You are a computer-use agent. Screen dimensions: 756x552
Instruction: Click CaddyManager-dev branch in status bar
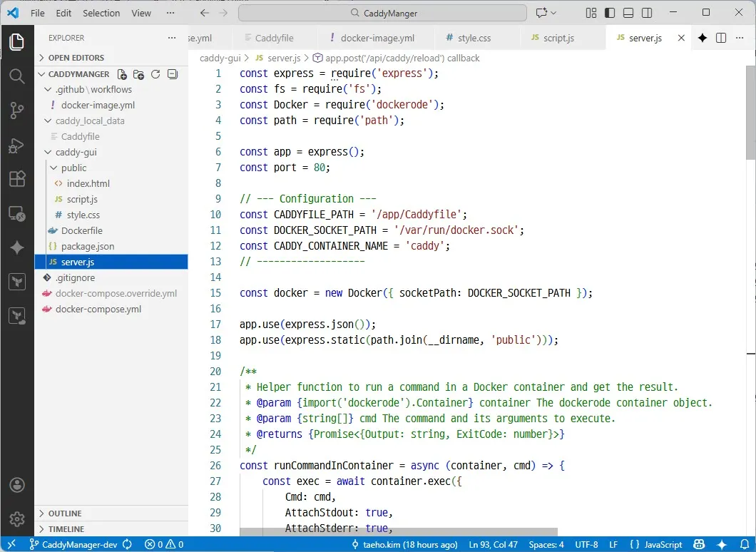click(73, 544)
